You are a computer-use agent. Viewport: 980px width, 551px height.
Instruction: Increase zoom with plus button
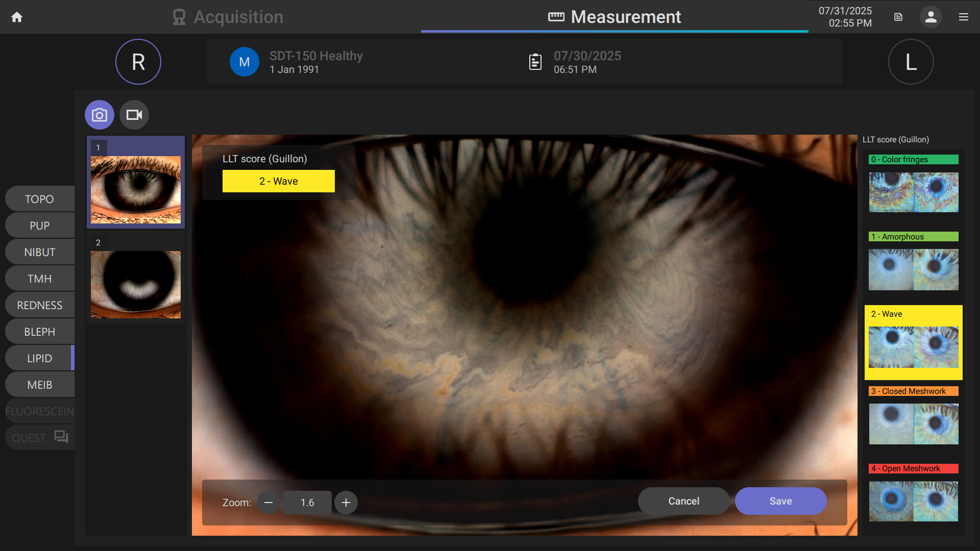[x=346, y=503]
